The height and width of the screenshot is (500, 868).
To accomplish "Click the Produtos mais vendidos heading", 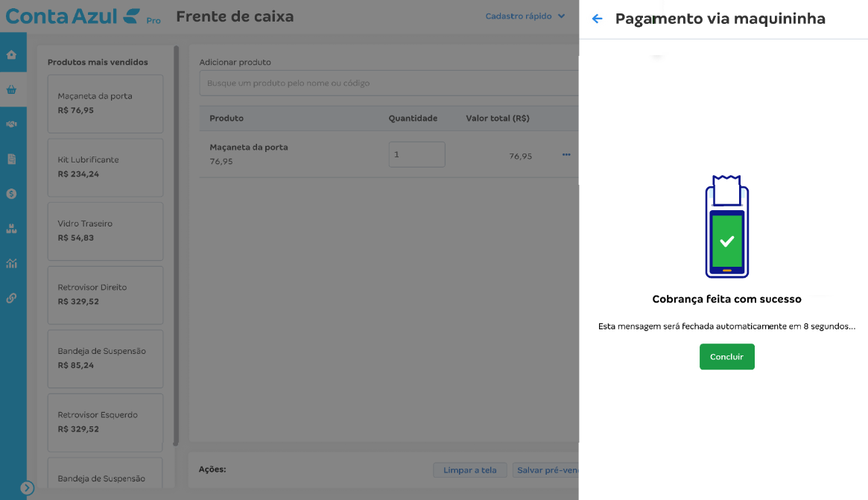I will click(98, 62).
